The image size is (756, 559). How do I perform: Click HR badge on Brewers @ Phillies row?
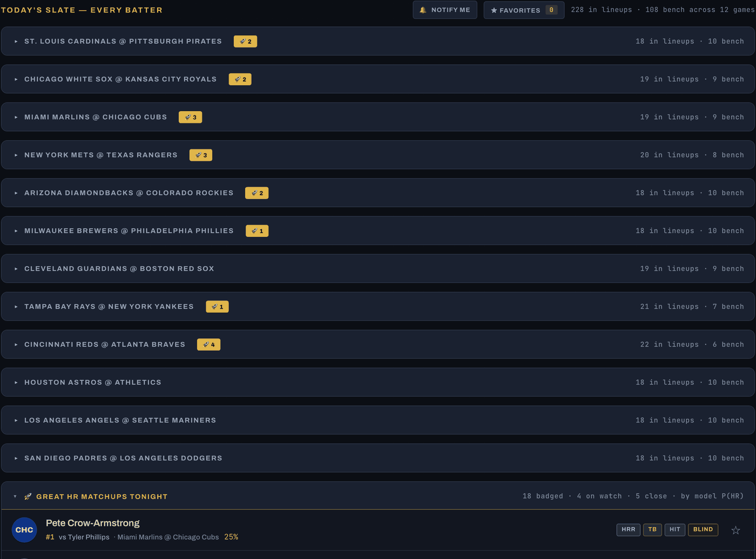click(257, 230)
